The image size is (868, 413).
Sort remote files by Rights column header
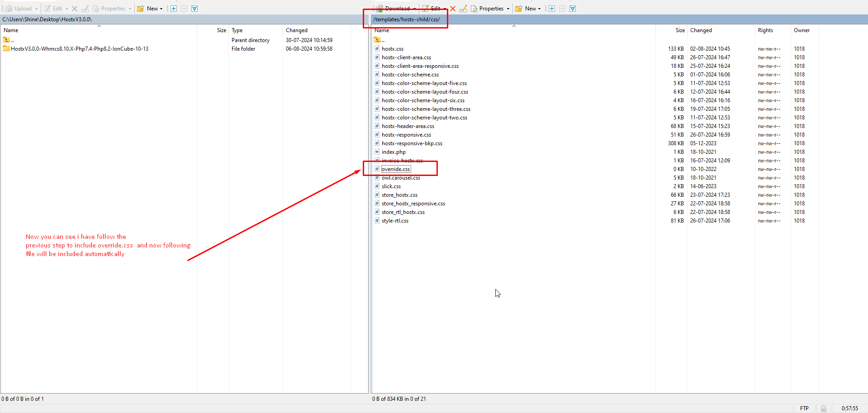tap(765, 30)
